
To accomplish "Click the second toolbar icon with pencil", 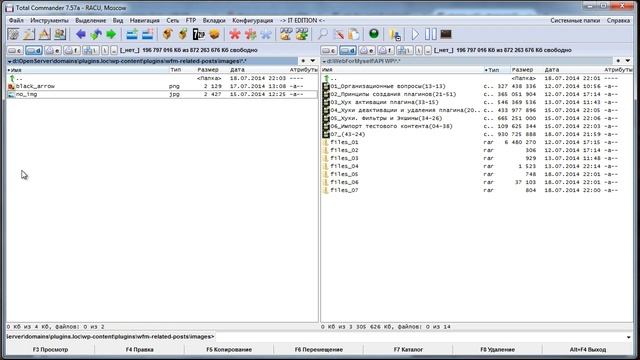I will 29,34.
